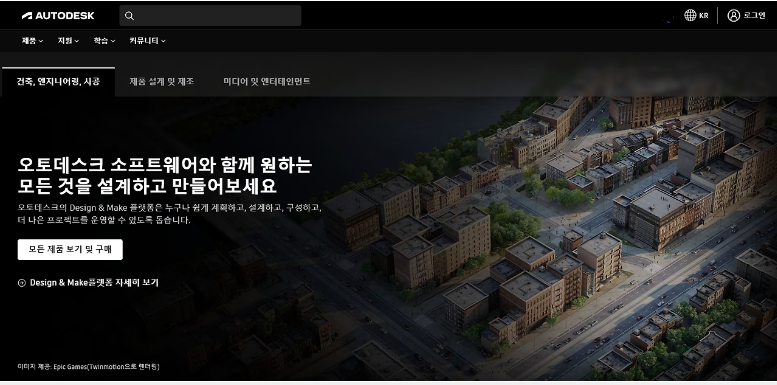777x385 pixels.
Task: Expand the 학습 dropdown menu
Action: pos(104,41)
